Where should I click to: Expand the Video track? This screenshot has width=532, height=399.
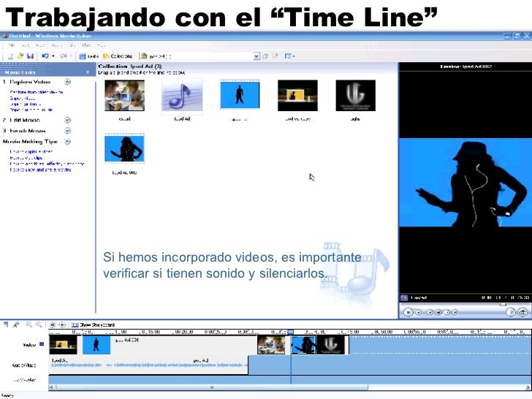pyautogui.click(x=42, y=344)
